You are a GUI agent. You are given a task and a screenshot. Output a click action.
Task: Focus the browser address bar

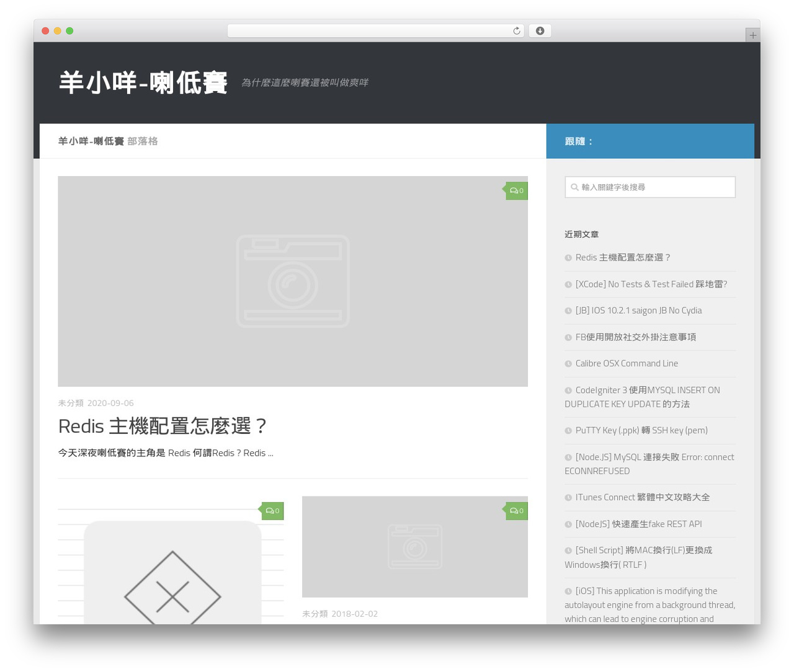[375, 31]
